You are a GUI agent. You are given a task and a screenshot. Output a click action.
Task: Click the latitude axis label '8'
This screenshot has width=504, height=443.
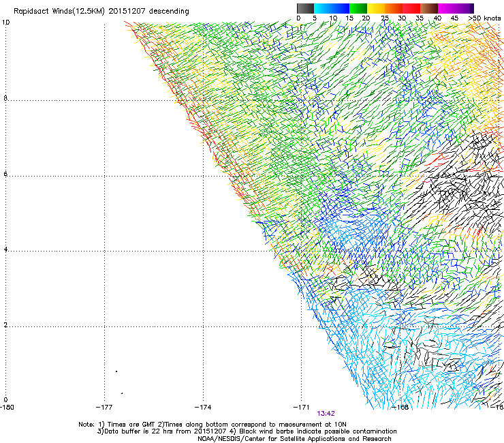5,98
